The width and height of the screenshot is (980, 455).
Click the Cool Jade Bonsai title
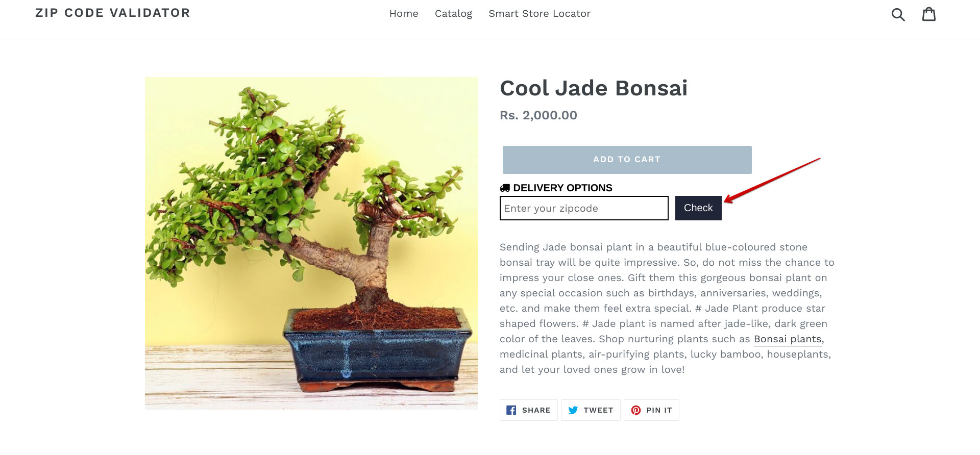pyautogui.click(x=594, y=88)
